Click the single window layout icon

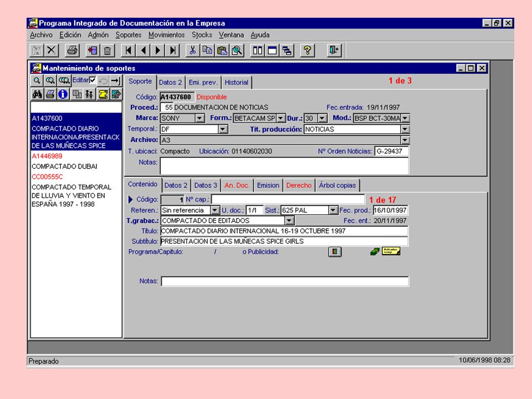(273, 50)
